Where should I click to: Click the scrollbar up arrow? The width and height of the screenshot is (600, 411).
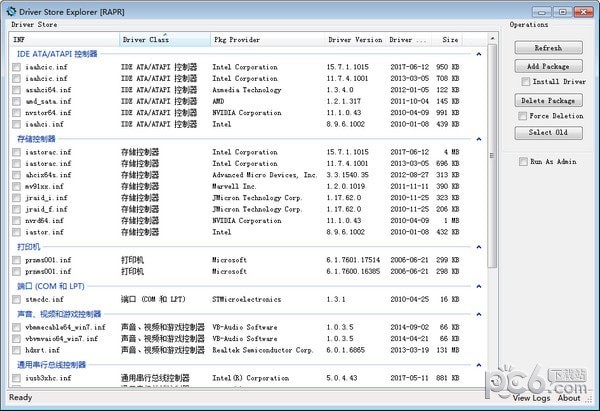click(492, 39)
